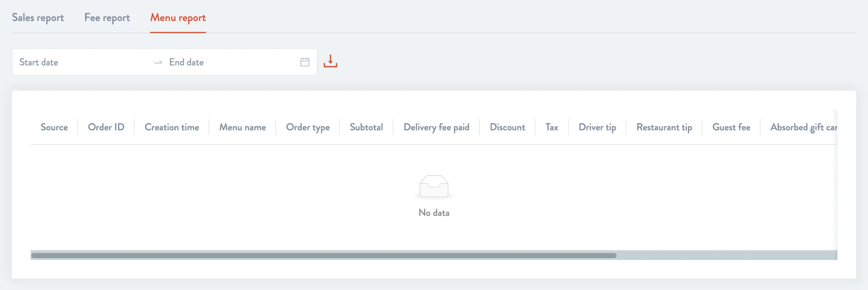Click the No data placeholder text

pos(434,213)
